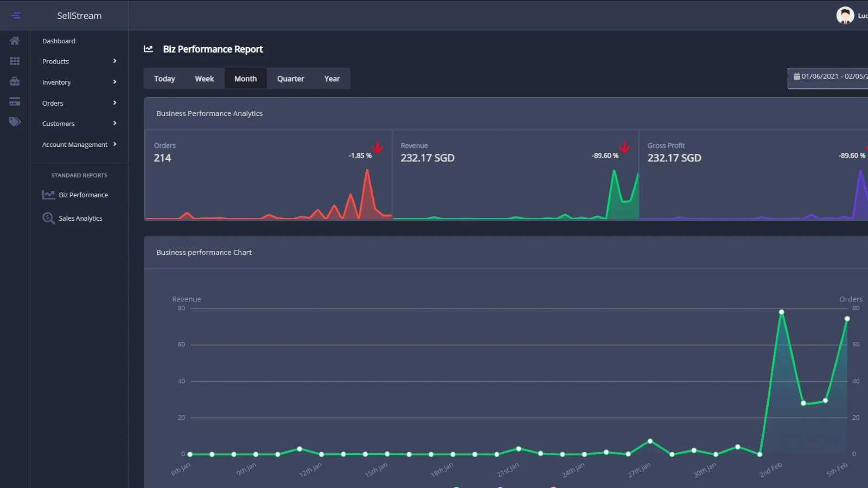The width and height of the screenshot is (868, 488).
Task: Open the date range picker field
Action: (x=829, y=77)
